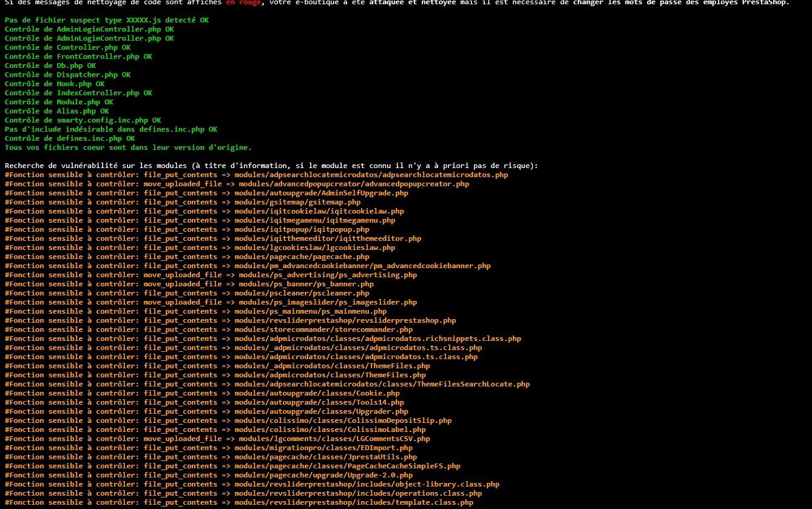Select the pm_advancedcookiebanner.php path
The width and height of the screenshot is (812, 509).
(x=363, y=266)
